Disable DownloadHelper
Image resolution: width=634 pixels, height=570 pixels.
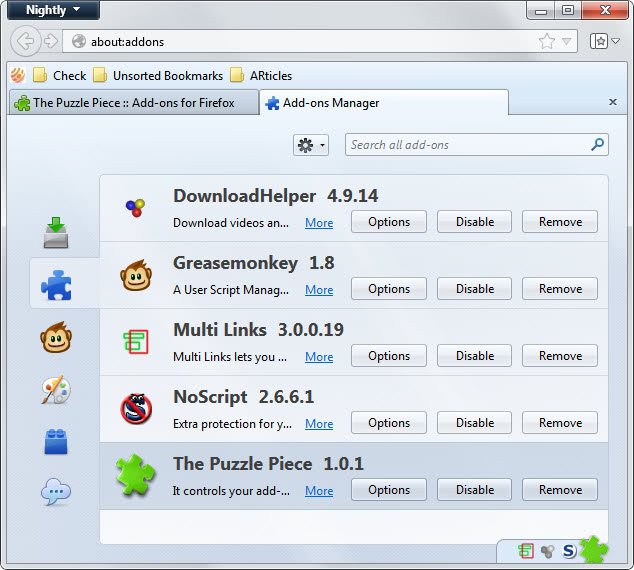[474, 222]
